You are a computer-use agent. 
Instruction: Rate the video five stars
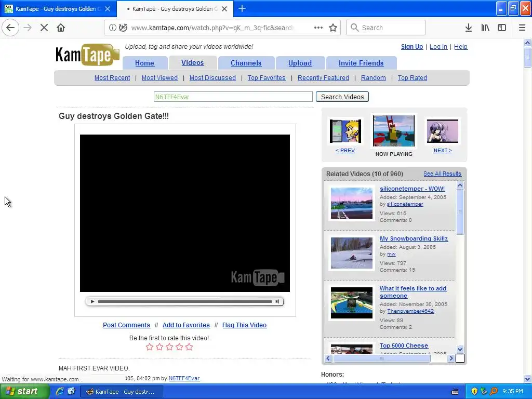coord(189,347)
